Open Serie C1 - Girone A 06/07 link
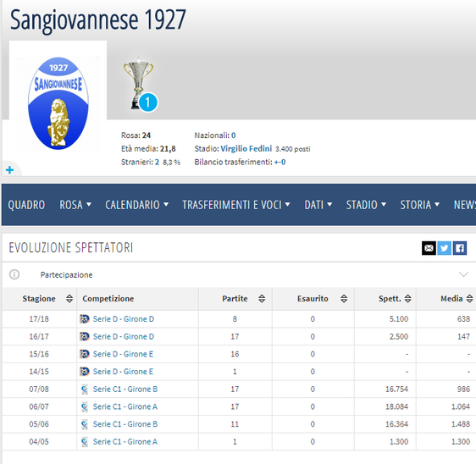The height and width of the screenshot is (464, 476). (x=125, y=406)
